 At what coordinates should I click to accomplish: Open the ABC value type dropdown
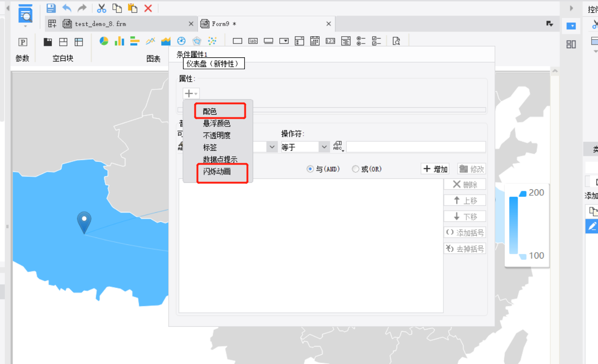(338, 147)
